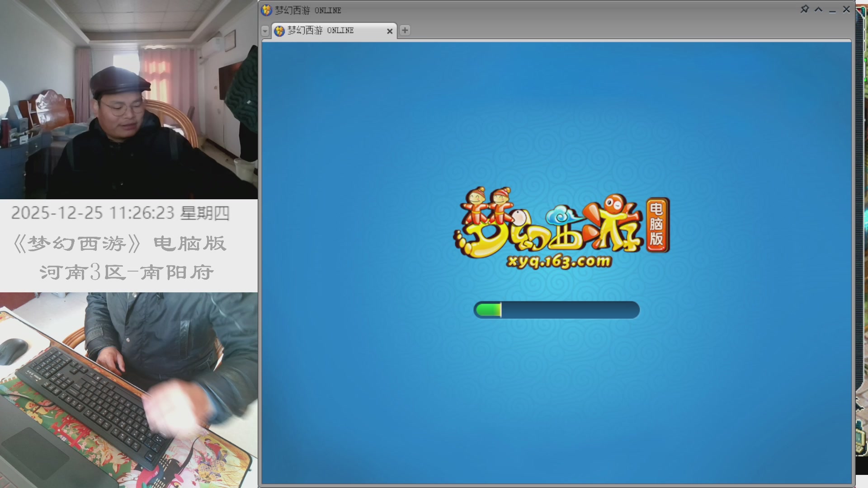
Task: Click the xyq.163.com website text
Action: (x=559, y=262)
